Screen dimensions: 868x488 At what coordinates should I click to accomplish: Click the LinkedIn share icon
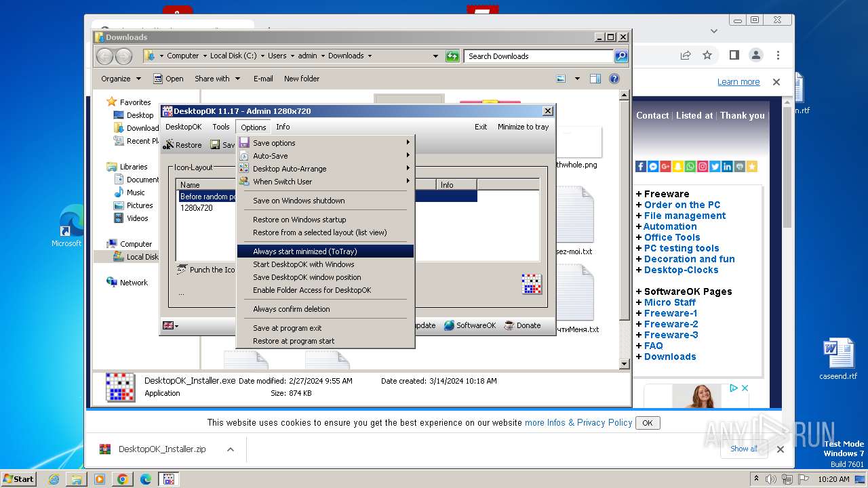(727, 167)
